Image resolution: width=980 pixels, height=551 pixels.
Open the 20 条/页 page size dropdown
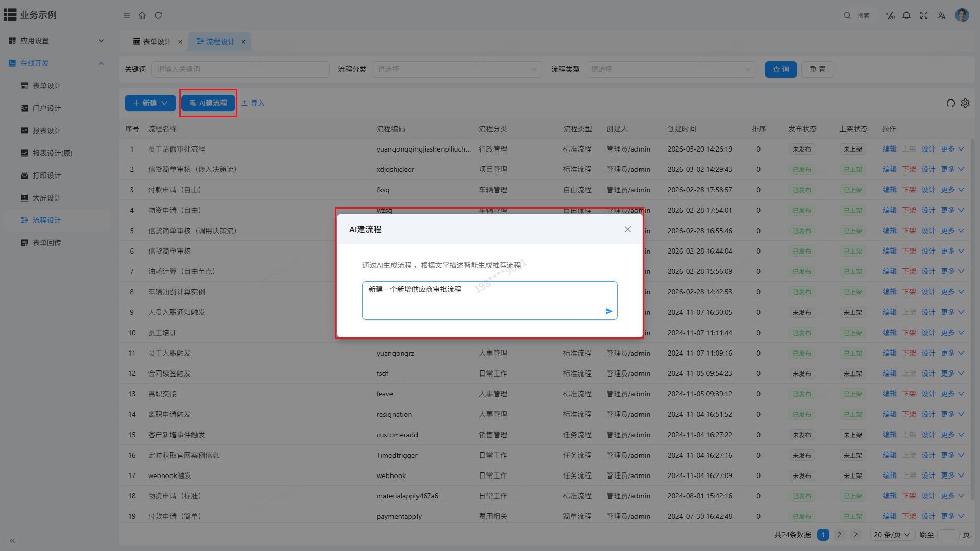pyautogui.click(x=892, y=535)
